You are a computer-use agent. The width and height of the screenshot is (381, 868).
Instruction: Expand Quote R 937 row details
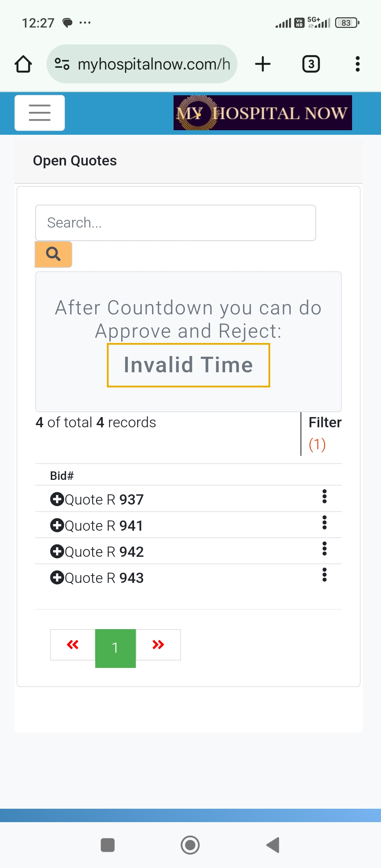pos(57,499)
